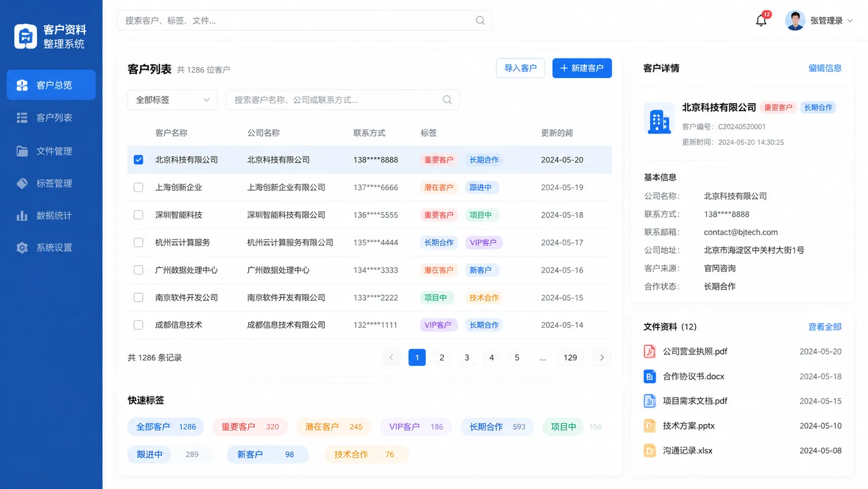Click the 更新时间 column header
The height and width of the screenshot is (489, 868).
coord(557,133)
